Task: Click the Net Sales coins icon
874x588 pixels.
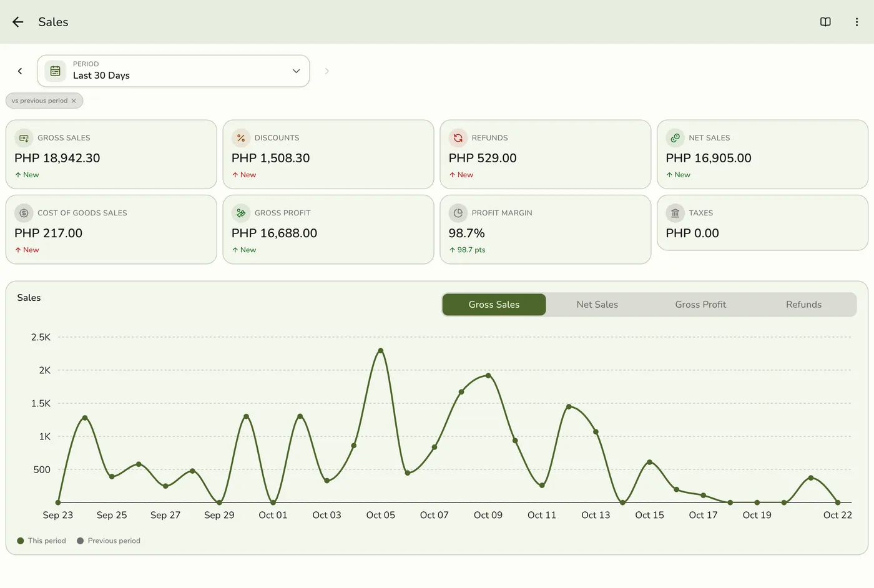Action: (x=675, y=138)
